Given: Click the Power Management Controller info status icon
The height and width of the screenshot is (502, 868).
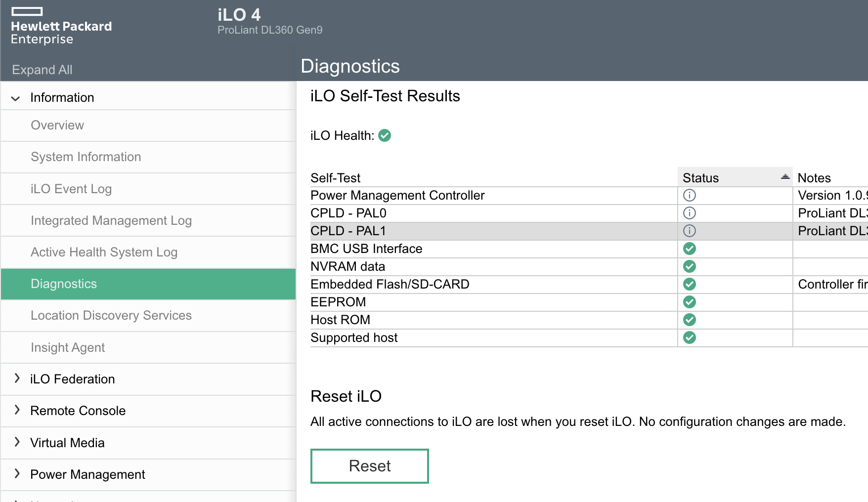Looking at the screenshot, I should (x=690, y=195).
